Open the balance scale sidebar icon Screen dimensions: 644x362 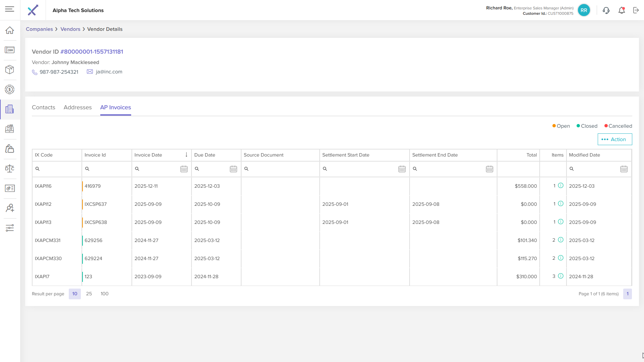(x=10, y=169)
